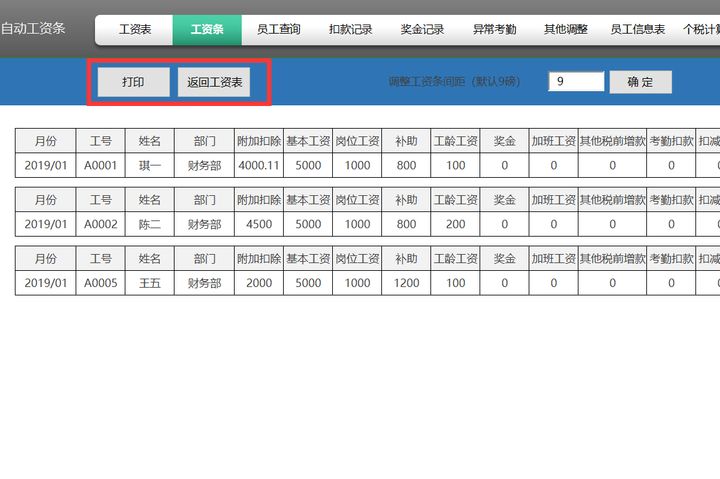The image size is (720, 479).
Task: Select employee ID cell A0002
Action: (x=101, y=224)
